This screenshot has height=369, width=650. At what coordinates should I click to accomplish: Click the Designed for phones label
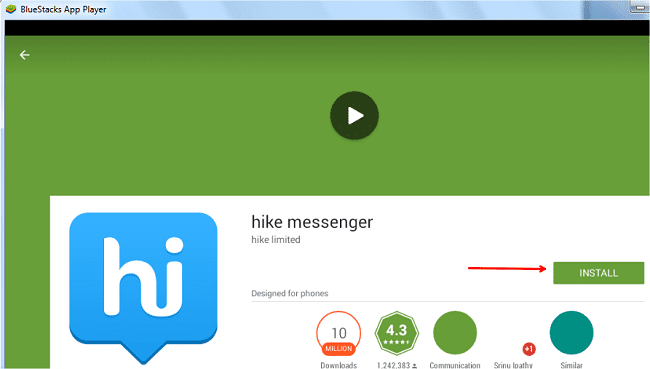[x=290, y=294]
